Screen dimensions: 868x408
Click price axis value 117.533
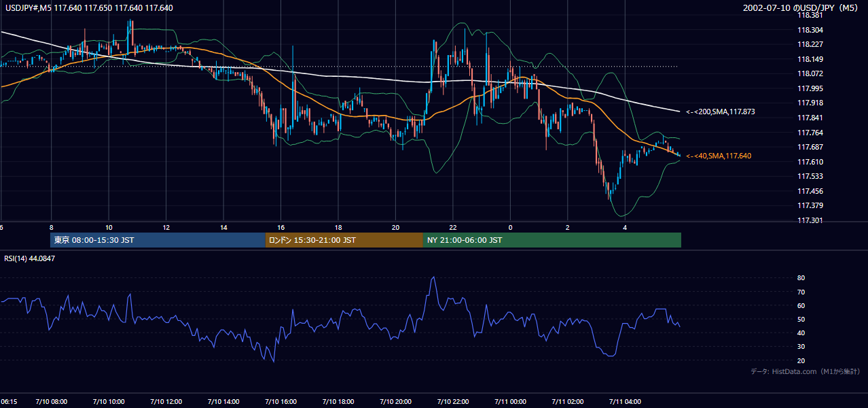[810, 176]
